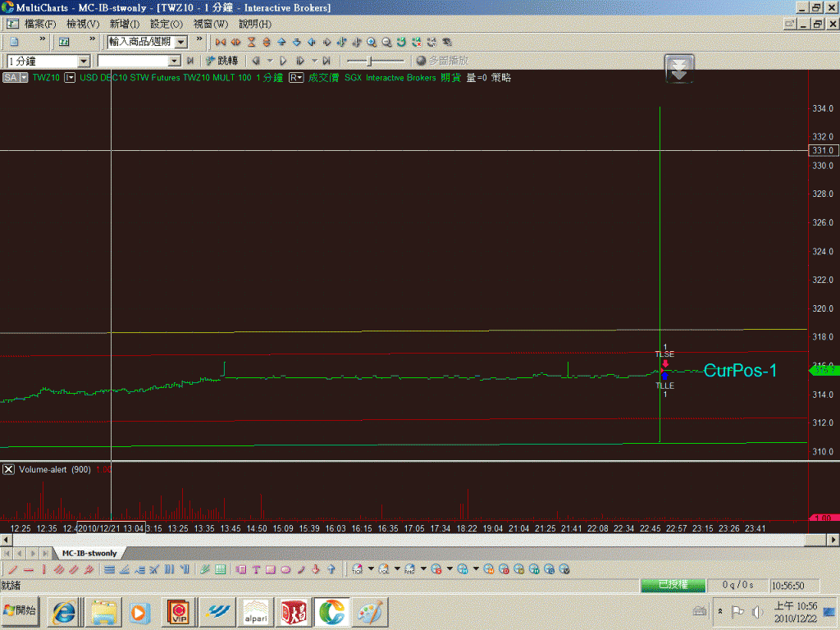The width and height of the screenshot is (840, 630).
Task: Open the 新增(I) menu
Action: coord(125,24)
